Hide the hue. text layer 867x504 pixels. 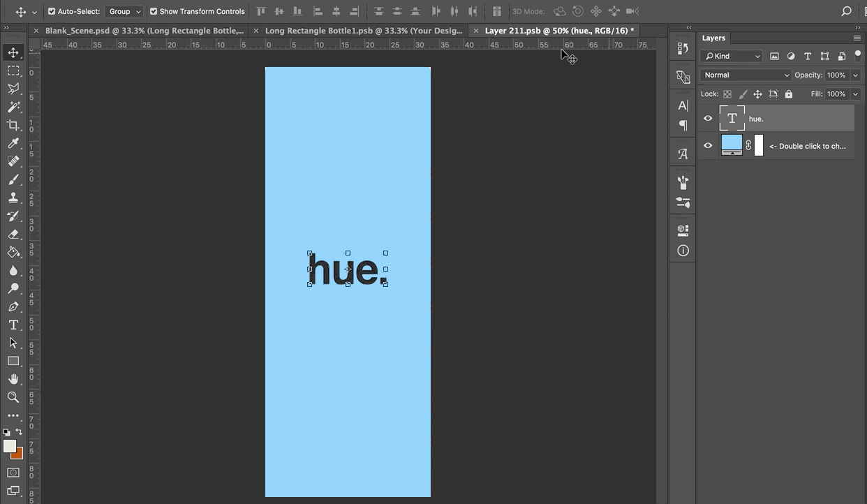(708, 119)
